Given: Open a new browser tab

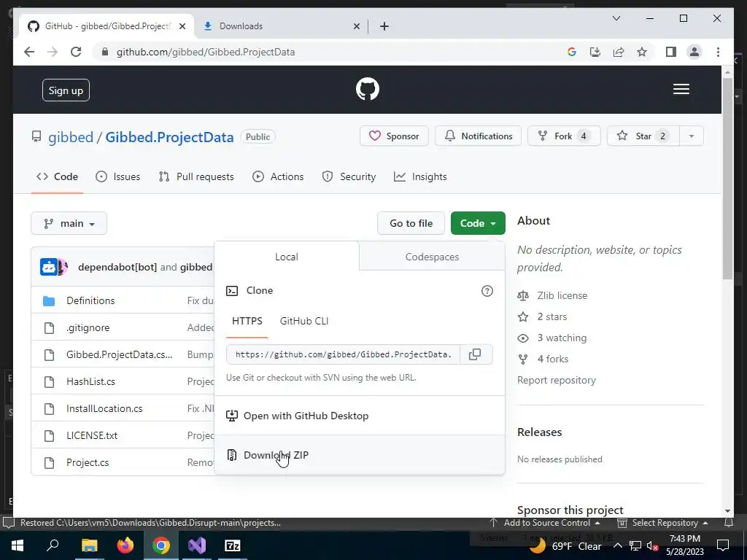Looking at the screenshot, I should click(x=384, y=26).
